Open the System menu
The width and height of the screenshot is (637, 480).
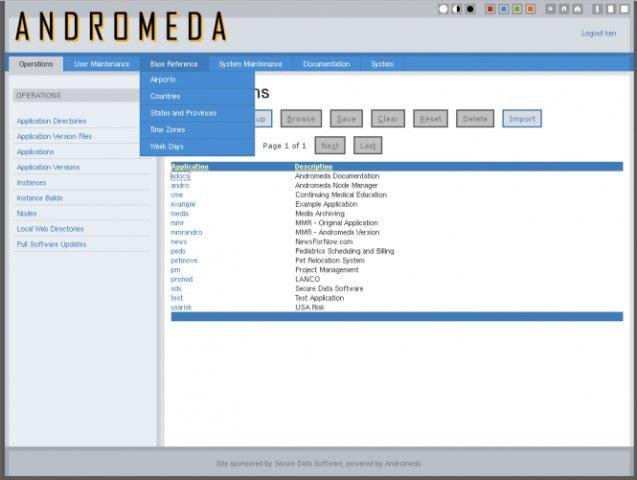click(382, 64)
